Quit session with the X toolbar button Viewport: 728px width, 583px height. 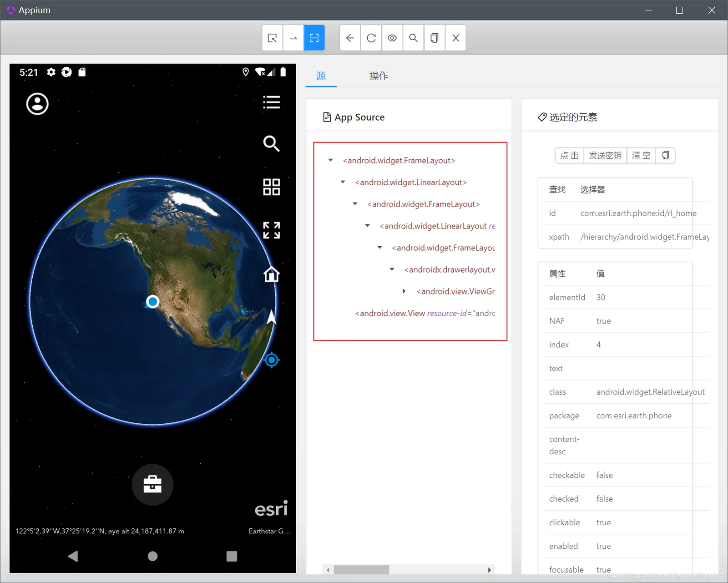coord(455,38)
